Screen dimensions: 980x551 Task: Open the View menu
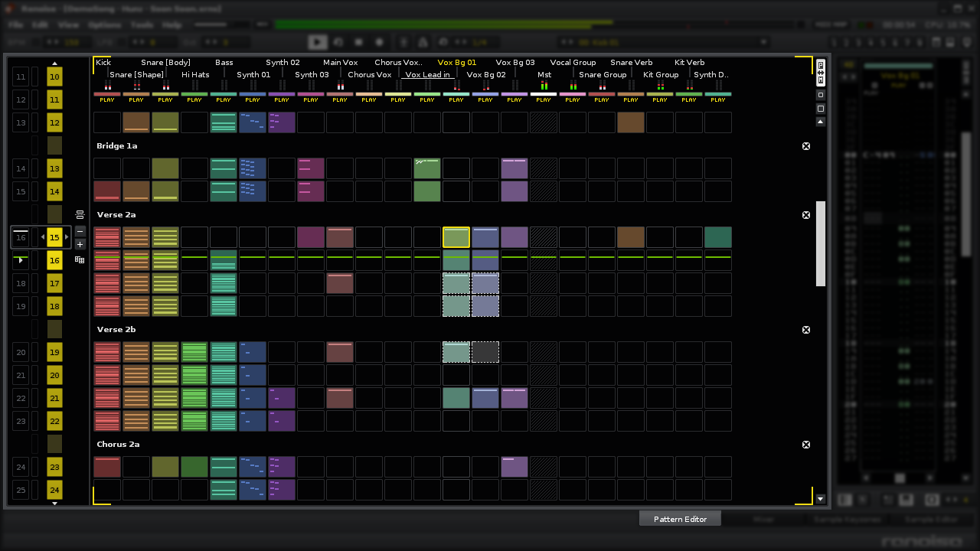point(68,24)
